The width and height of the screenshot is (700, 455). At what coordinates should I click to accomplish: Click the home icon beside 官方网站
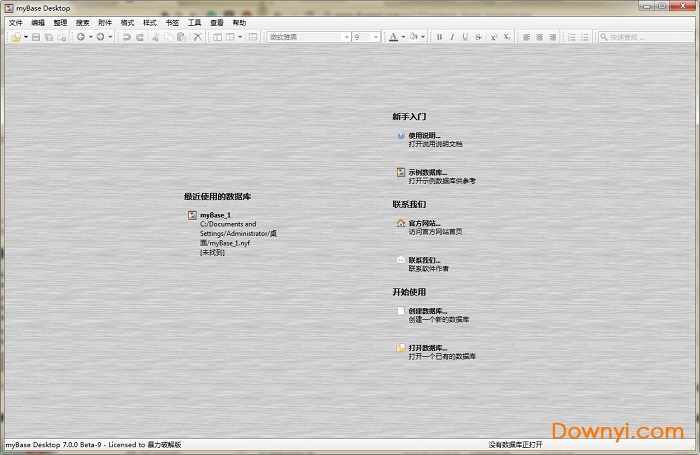(x=401, y=223)
